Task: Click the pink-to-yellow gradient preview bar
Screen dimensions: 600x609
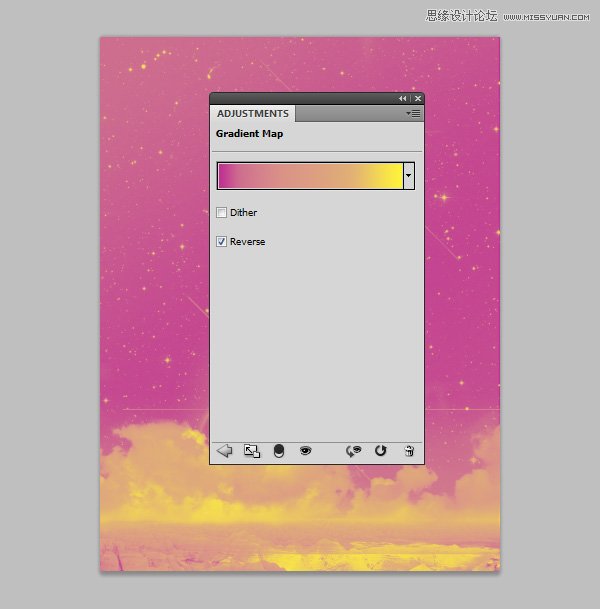Action: [x=310, y=176]
